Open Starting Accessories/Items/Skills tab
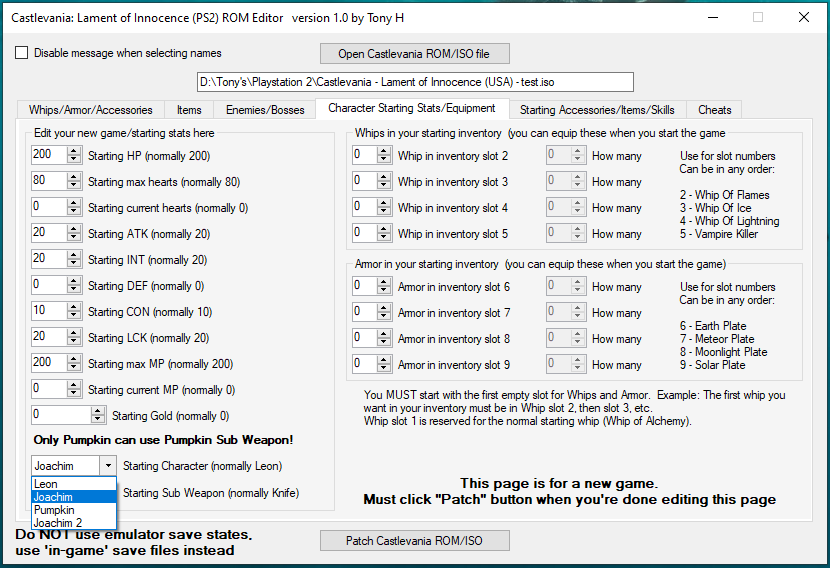830x568 pixels. (596, 110)
